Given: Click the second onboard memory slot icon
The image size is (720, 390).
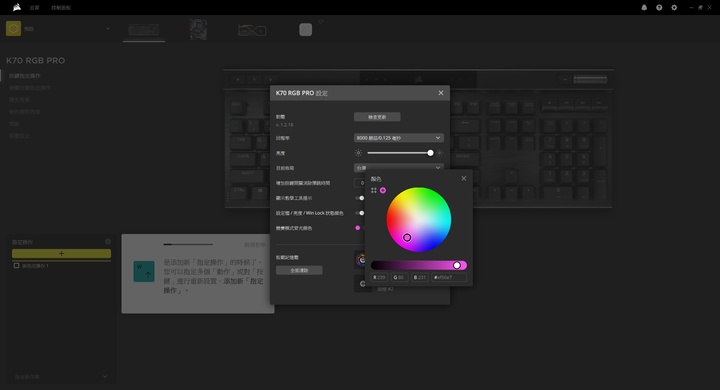Looking at the screenshot, I should pyautogui.click(x=362, y=284).
